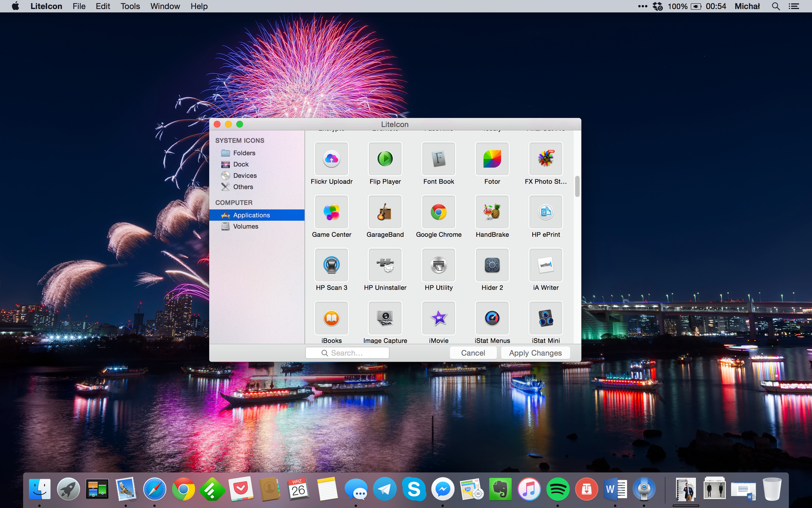Select the iA Writer app icon
This screenshot has height=508, width=812.
tap(546, 265)
